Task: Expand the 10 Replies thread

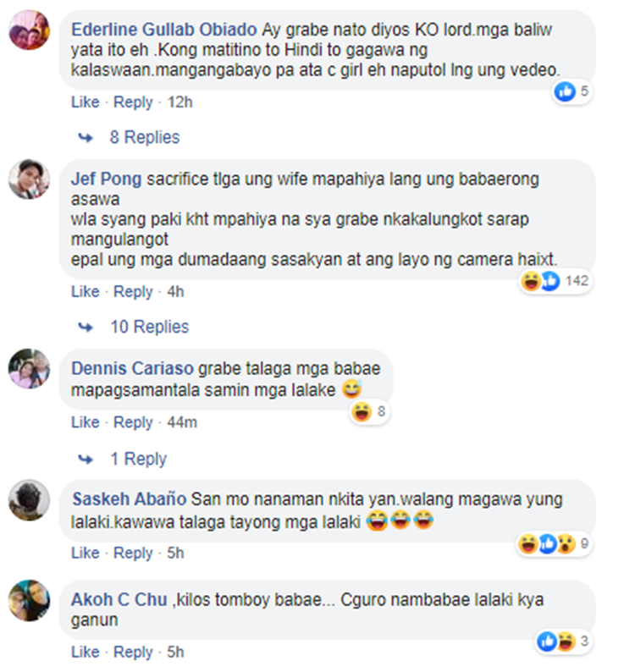Action: click(x=150, y=327)
